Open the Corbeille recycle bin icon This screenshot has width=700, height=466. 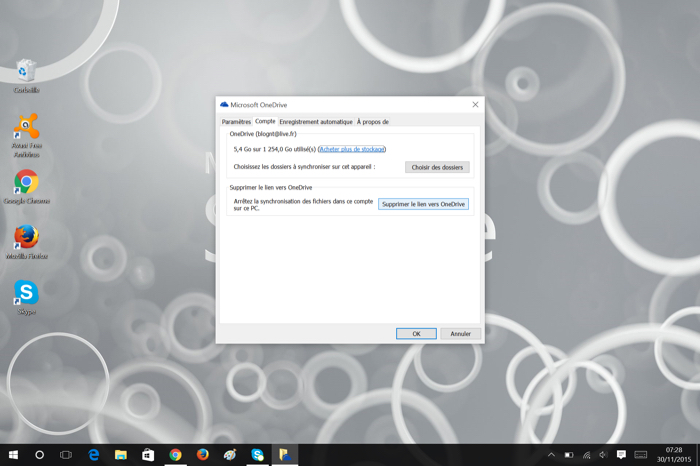pos(26,71)
